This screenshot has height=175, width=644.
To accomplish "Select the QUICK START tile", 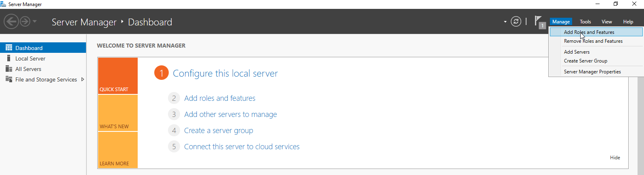I will pyautogui.click(x=118, y=76).
